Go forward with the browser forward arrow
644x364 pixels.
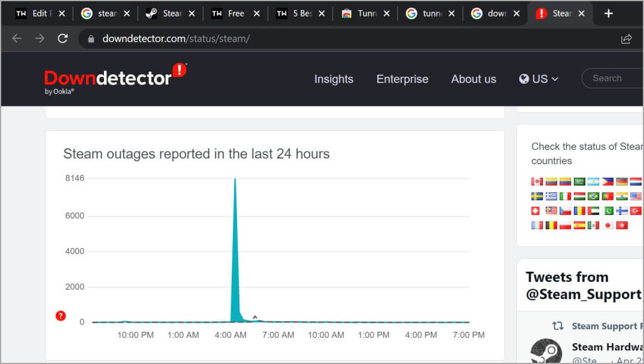tap(39, 39)
